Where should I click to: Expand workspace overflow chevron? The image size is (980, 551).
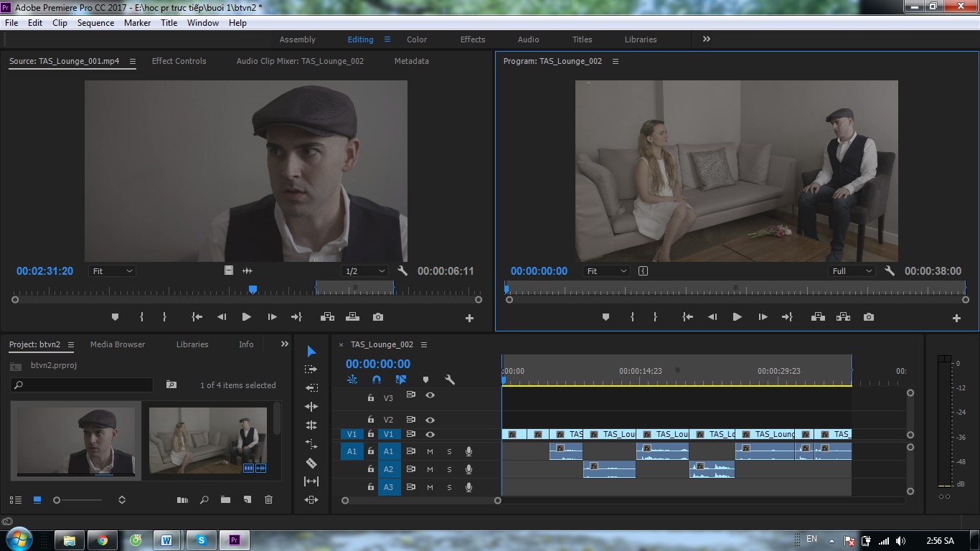(707, 39)
